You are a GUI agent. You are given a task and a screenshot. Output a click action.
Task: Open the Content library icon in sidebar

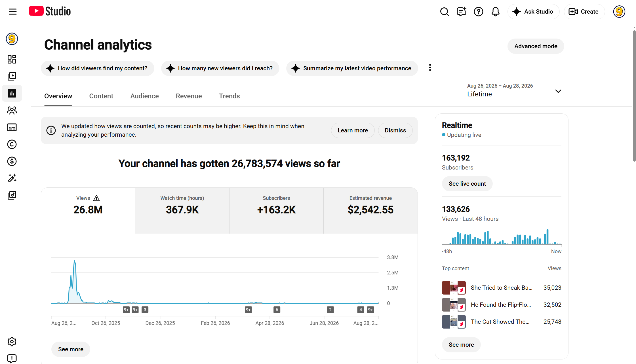(12, 76)
